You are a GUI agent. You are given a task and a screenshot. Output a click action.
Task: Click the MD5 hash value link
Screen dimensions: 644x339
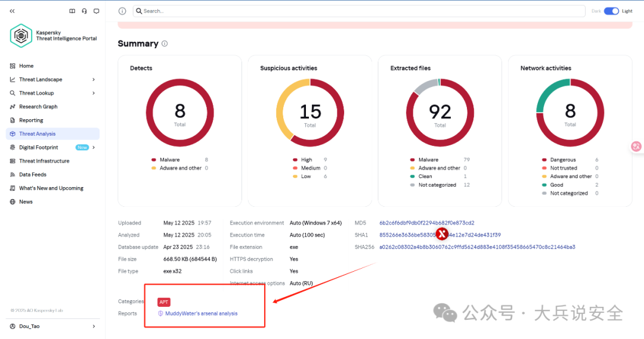[x=426, y=223]
